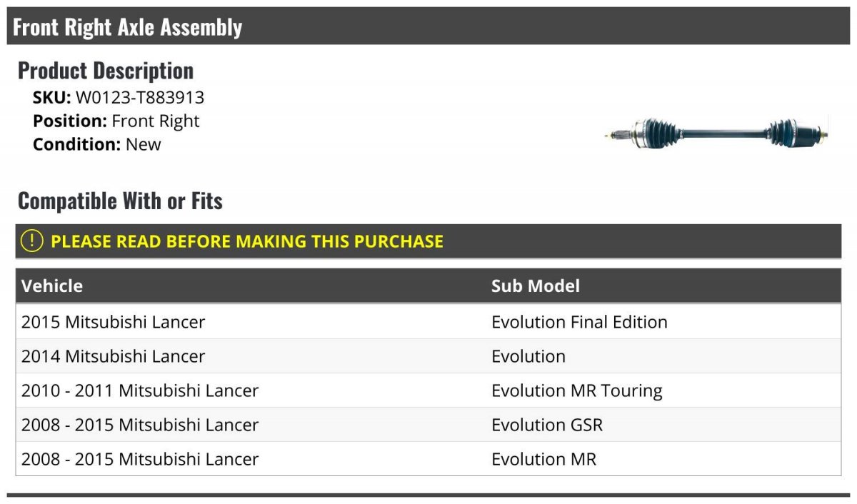Viewport: 857px width, 504px height.
Task: Click the Condition: New line
Action: point(97,144)
